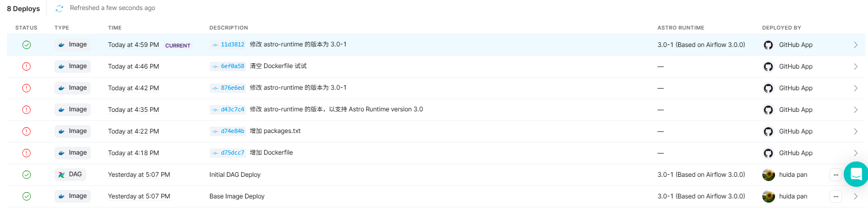Click failed status icon for d74e84b deploy

(x=26, y=131)
